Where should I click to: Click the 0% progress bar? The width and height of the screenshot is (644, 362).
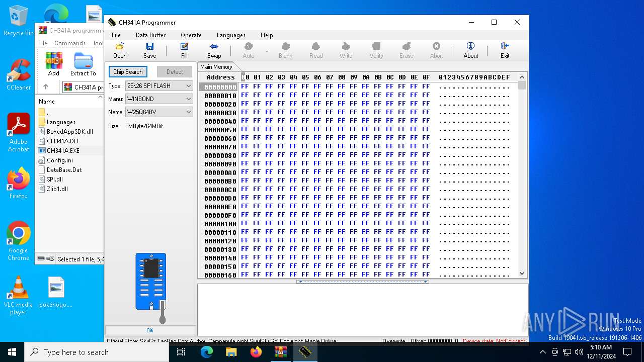coord(150,330)
